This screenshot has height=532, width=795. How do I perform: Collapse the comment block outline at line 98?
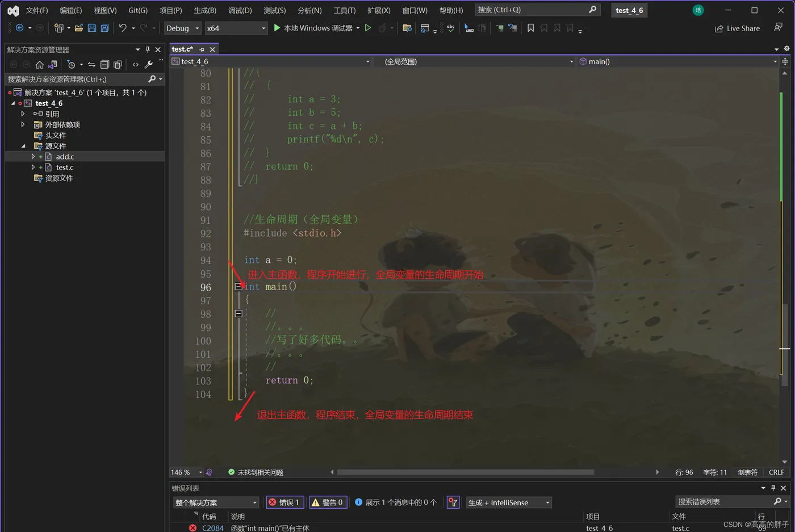tap(238, 313)
